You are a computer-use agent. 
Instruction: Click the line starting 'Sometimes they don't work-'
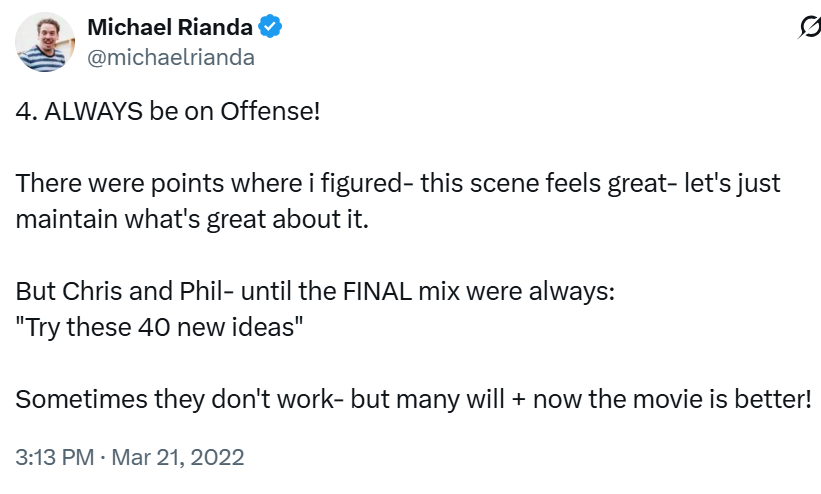click(x=414, y=399)
